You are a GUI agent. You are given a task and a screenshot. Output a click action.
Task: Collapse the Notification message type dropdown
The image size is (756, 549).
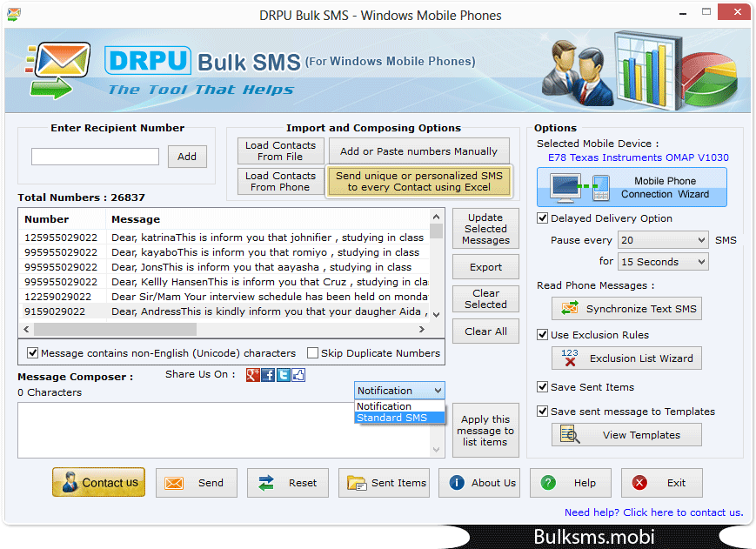coord(399,391)
